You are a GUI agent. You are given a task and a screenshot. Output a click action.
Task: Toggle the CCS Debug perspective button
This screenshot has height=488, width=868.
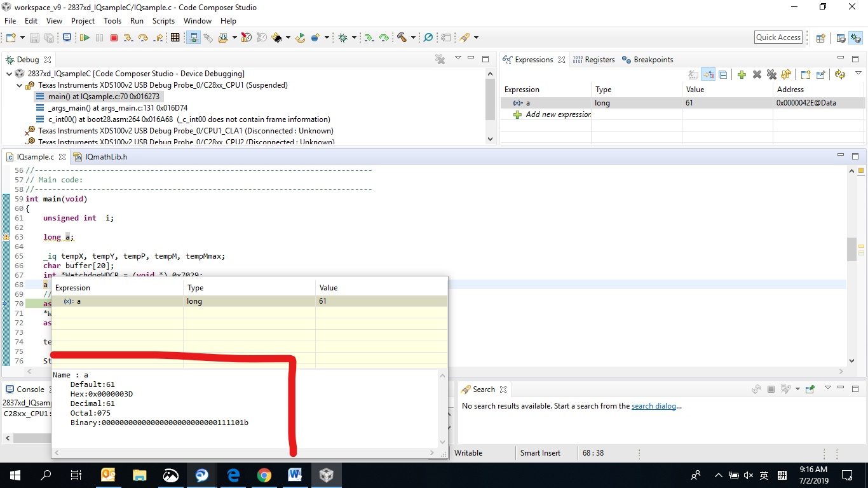(x=854, y=38)
